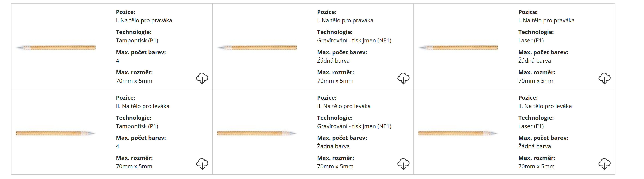Screen dimensions: 644x179
Task: Click Tampontisk (P1) text in right-hander card
Action: [137, 41]
